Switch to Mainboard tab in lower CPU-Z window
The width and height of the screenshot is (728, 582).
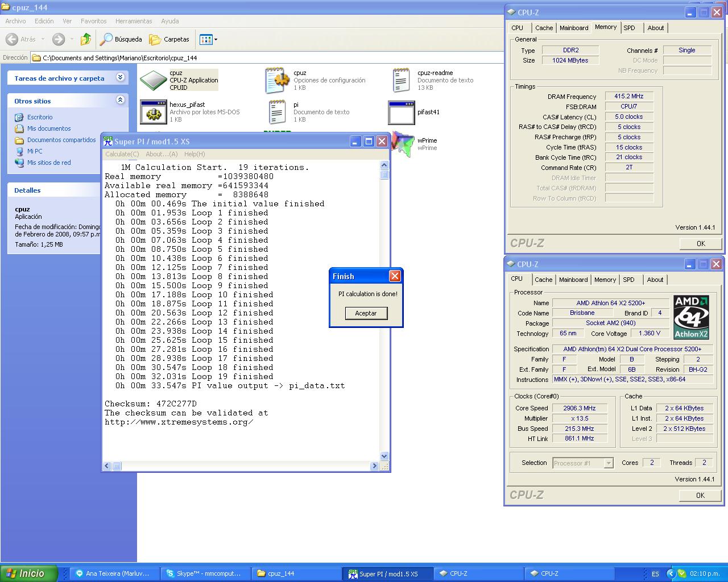[x=573, y=280]
